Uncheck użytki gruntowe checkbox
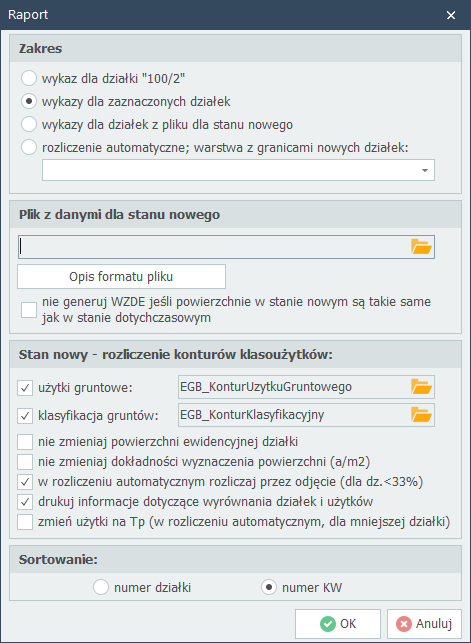The width and height of the screenshot is (471, 643). click(25, 388)
